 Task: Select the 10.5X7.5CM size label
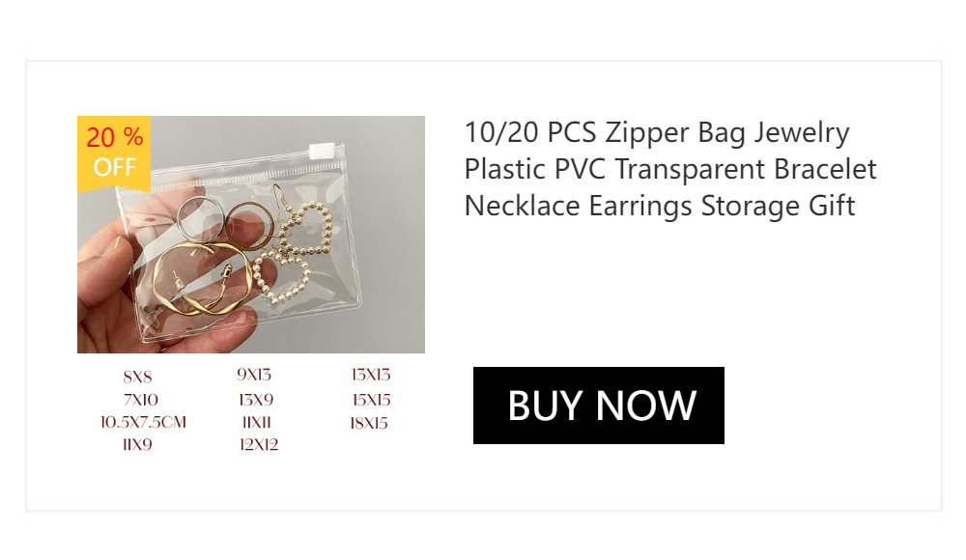144,423
